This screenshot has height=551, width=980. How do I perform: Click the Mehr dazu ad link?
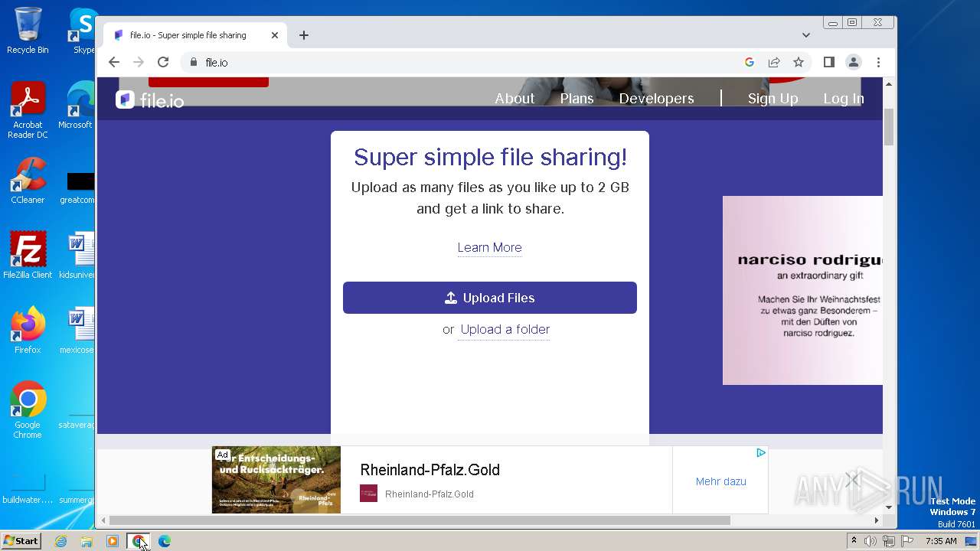coord(720,481)
